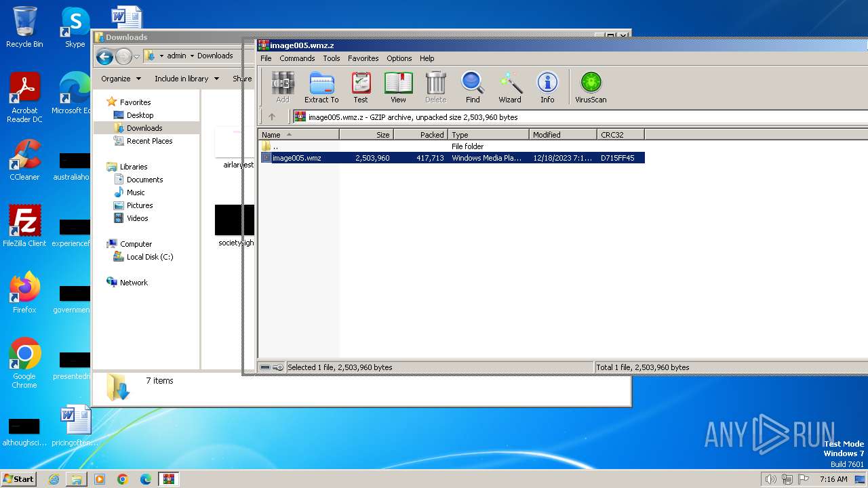The height and width of the screenshot is (488, 868).
Task: Sort by the Modified column header
Action: [x=563, y=135]
